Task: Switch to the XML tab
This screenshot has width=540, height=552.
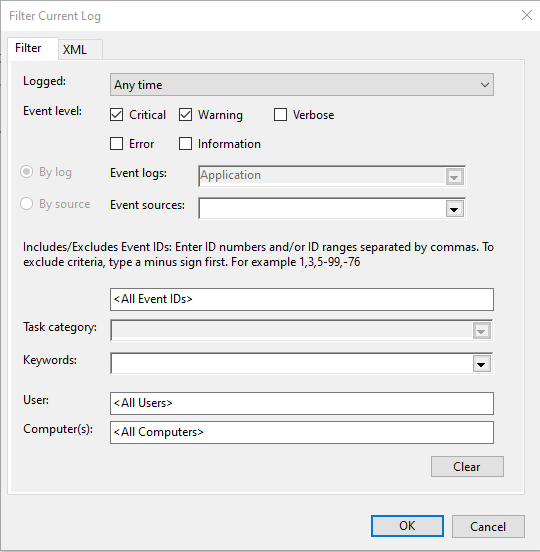Action: click(81, 49)
